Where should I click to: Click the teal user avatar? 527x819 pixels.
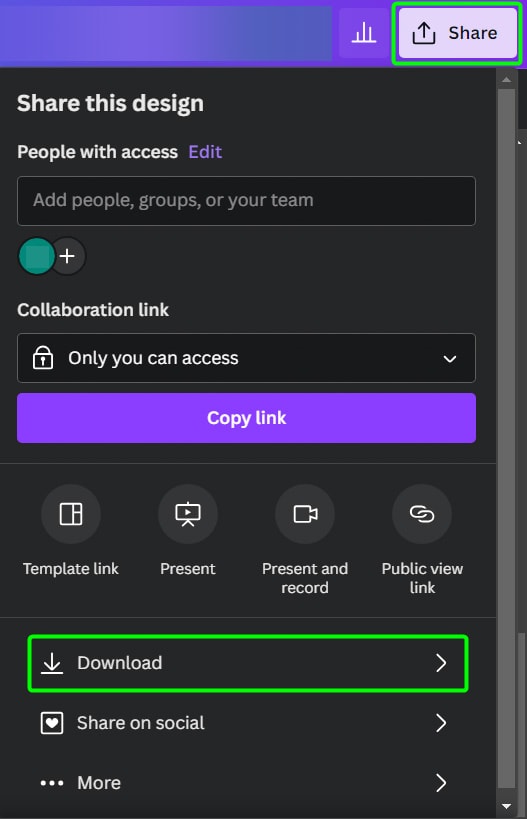(x=37, y=256)
